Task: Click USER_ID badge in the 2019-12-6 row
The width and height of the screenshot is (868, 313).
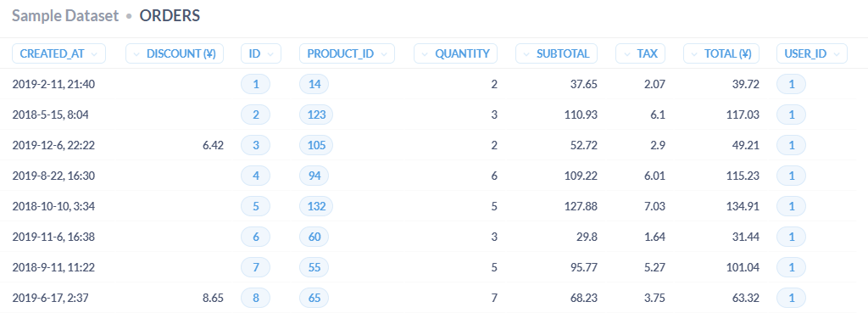Action: point(791,145)
